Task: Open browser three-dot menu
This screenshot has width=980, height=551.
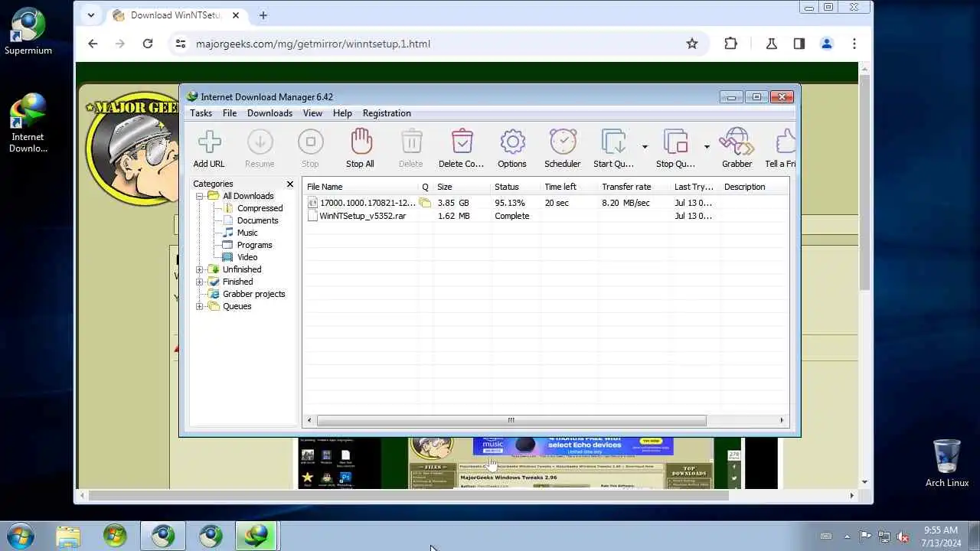Action: (854, 44)
